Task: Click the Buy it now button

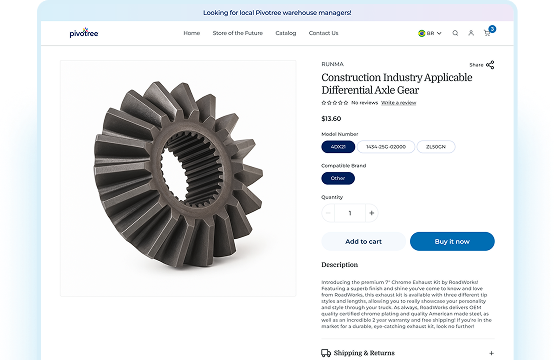Action: pos(452,242)
